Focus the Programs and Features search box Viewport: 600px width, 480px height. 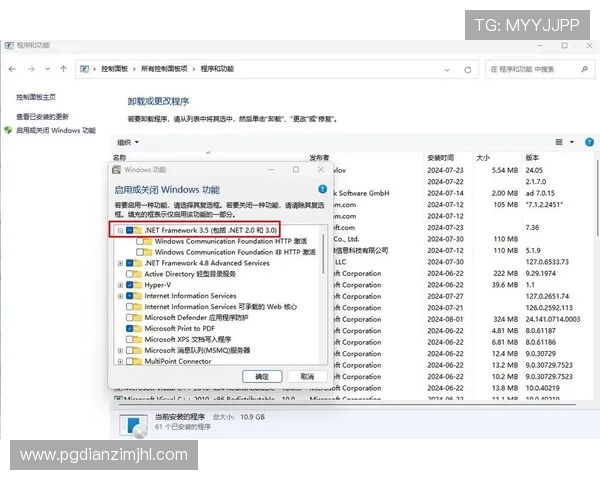click(x=540, y=69)
